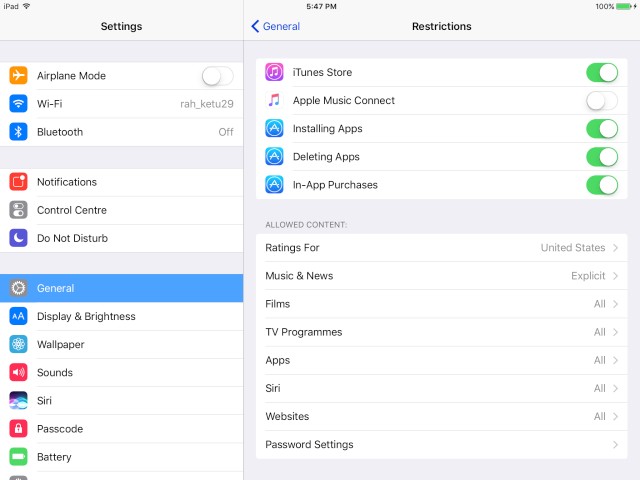Tap the battery indicator in status bar

(x=625, y=6)
